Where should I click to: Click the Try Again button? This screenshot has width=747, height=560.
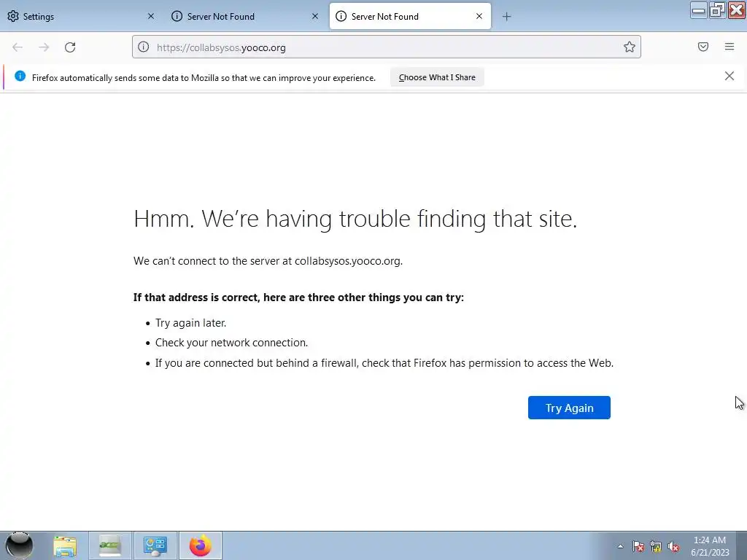tap(569, 408)
